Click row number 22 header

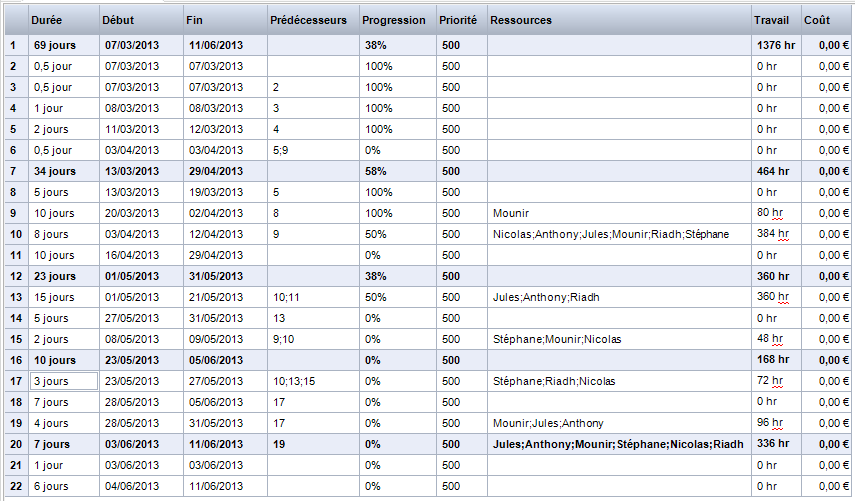[13, 486]
